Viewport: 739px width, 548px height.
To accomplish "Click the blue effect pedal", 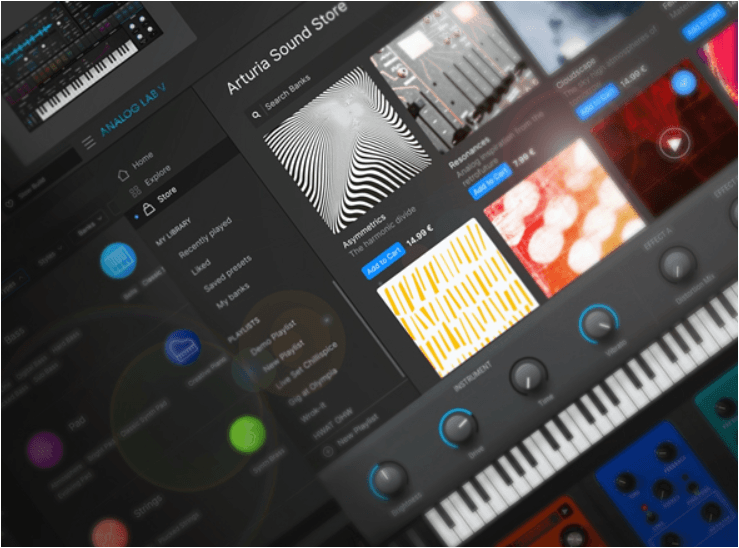I will 666,485.
